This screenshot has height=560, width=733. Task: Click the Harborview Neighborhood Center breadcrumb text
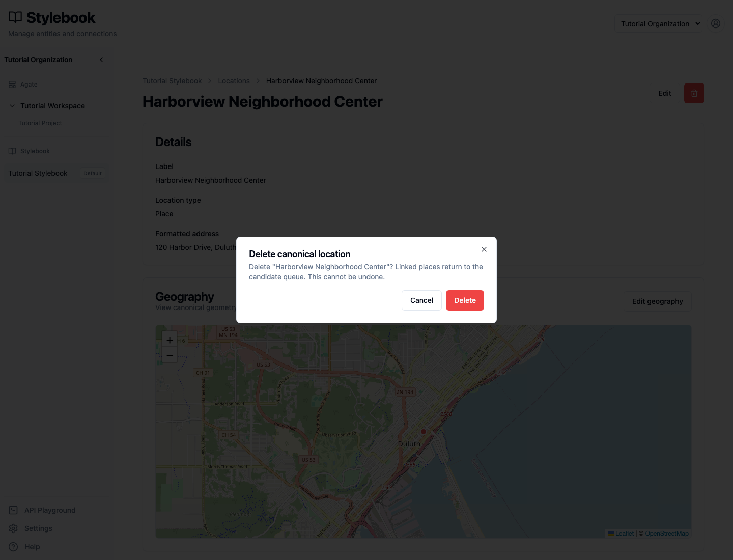tap(321, 81)
